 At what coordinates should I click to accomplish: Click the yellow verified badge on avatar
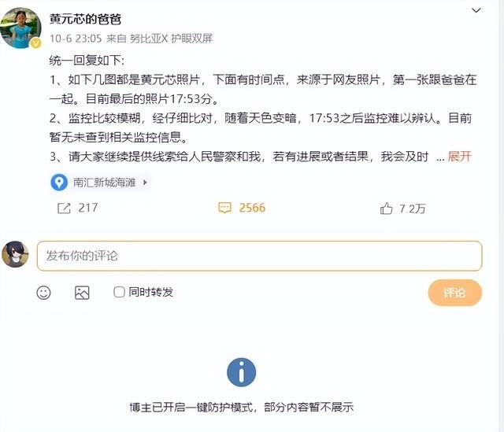(x=35, y=43)
